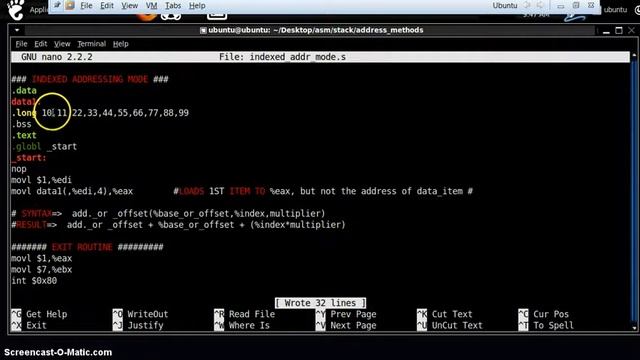Open the terminal File menu
The image size is (640, 360).
[x=21, y=44]
